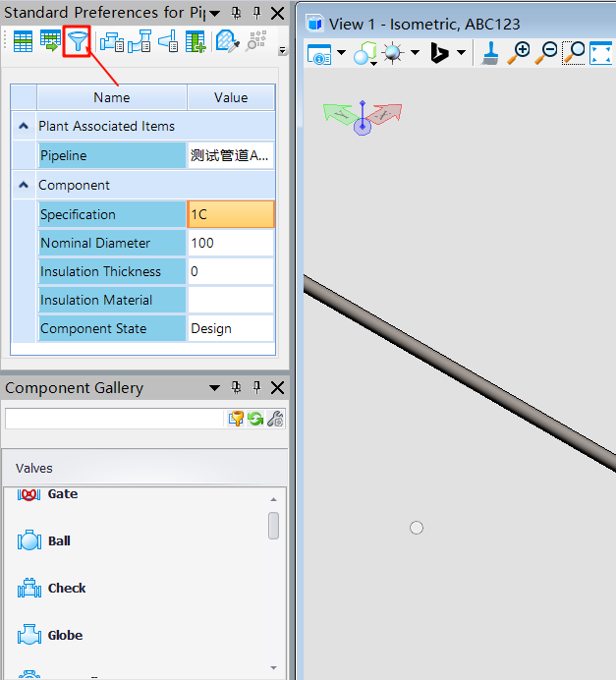Open the Bing Maps dropdown arrow
Screen dimensions: 616x680
(x=461, y=53)
